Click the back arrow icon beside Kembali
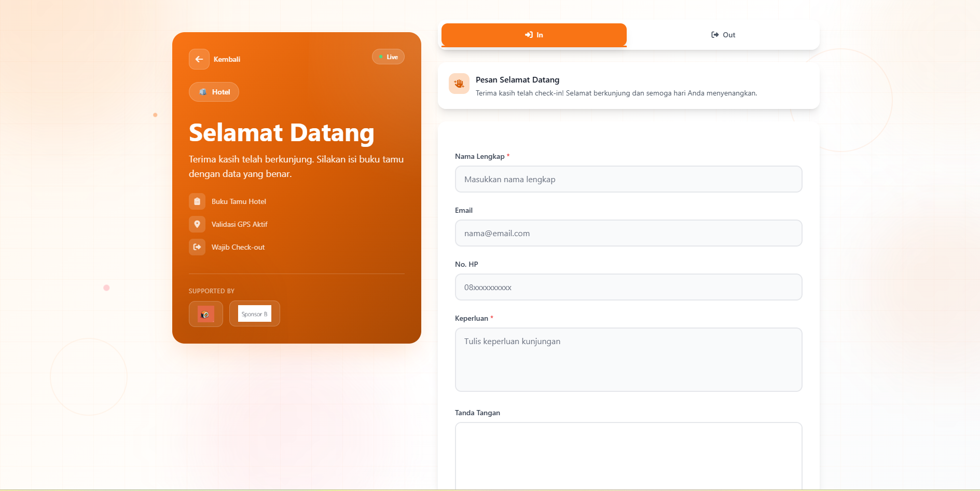 click(x=199, y=59)
